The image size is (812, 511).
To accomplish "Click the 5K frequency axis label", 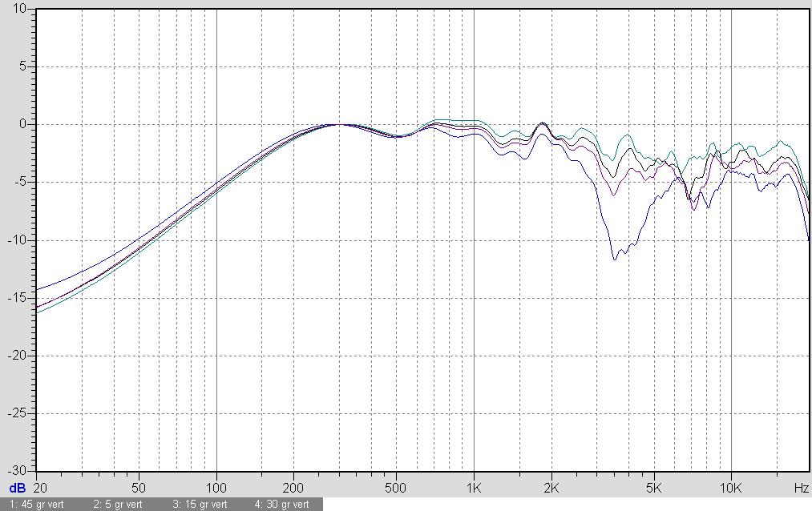I will (x=654, y=488).
